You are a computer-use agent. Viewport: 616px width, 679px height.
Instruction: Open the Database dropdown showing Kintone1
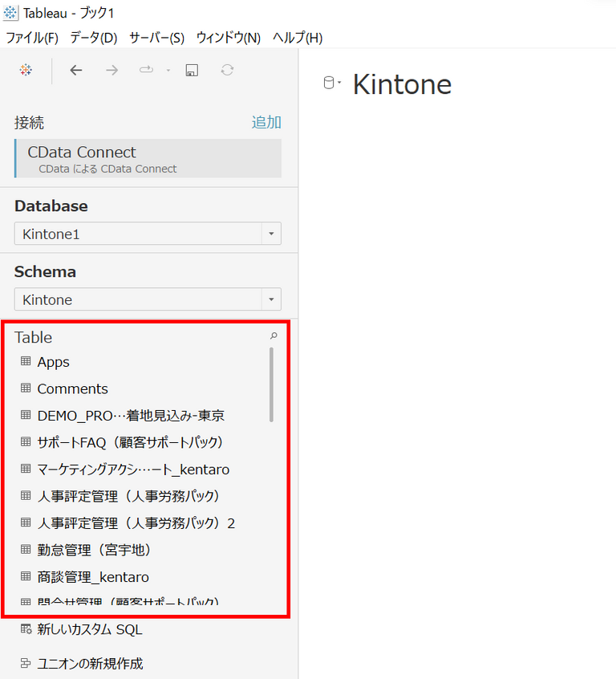coord(148,234)
